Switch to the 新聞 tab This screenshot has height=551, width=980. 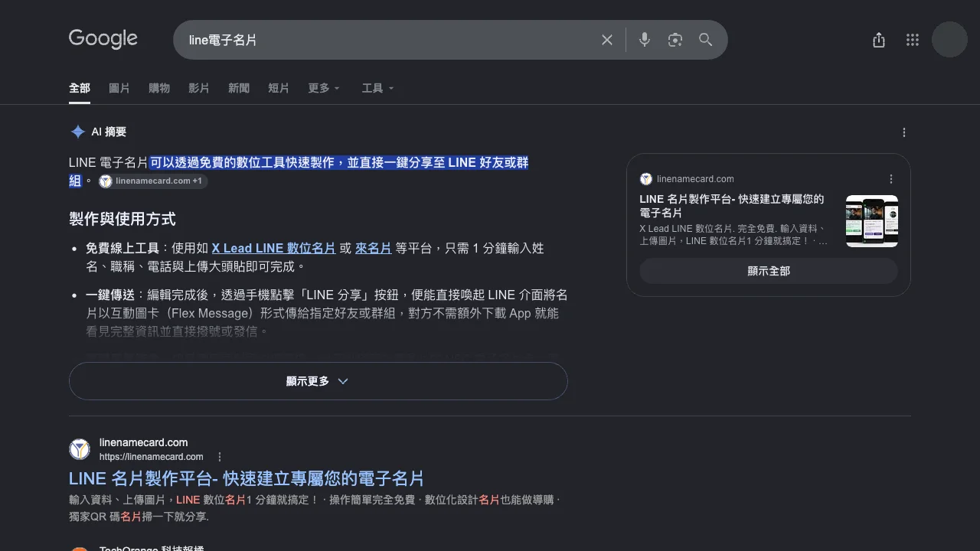[239, 88]
